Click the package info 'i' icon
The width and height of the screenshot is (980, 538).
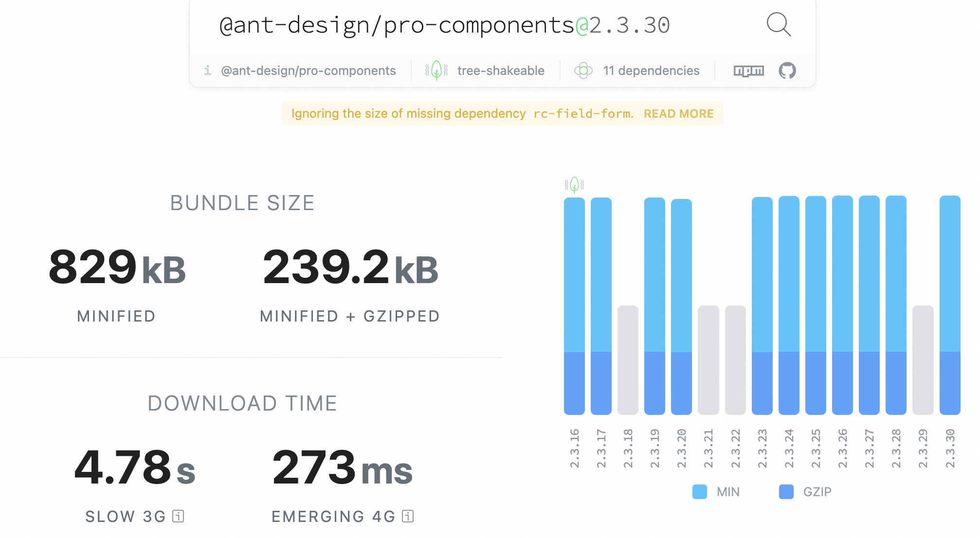tap(208, 71)
